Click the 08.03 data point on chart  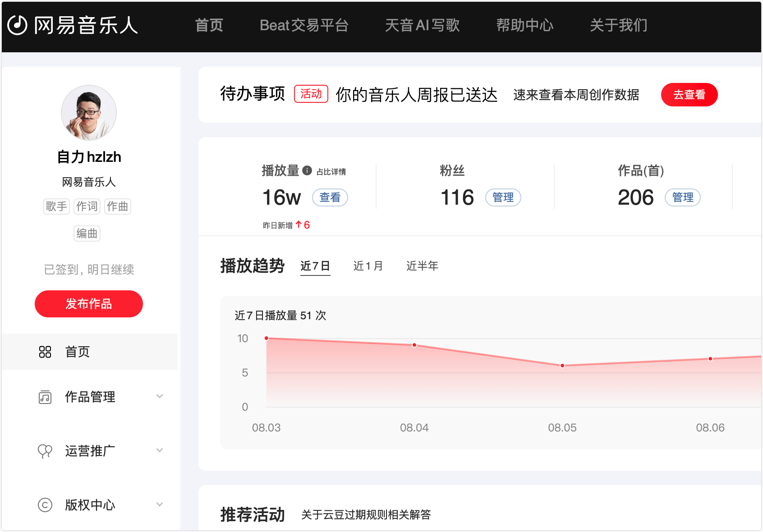tap(267, 338)
